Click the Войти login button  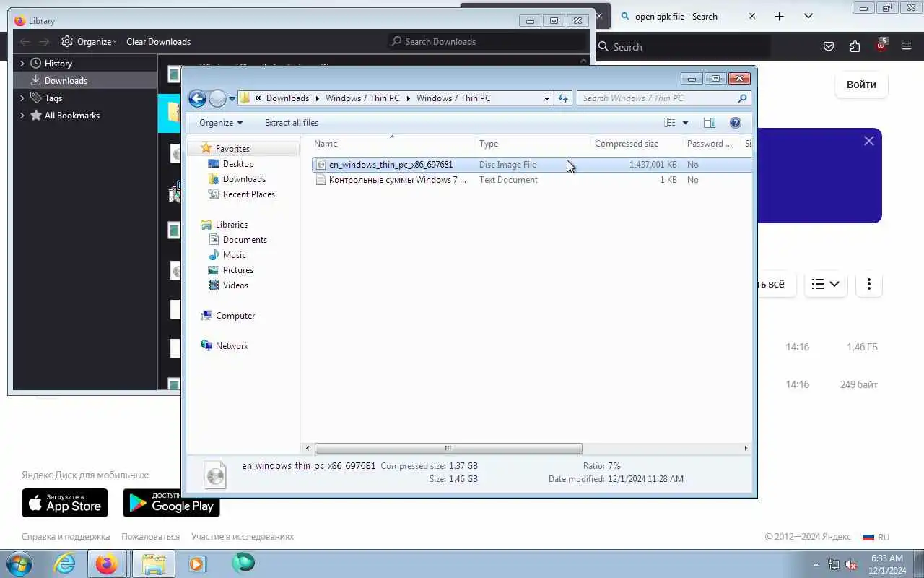[x=861, y=85]
